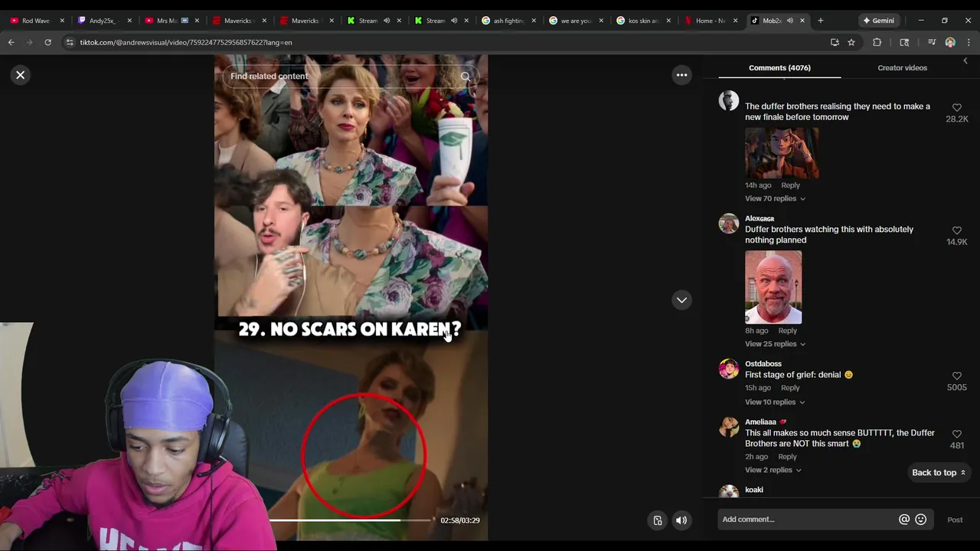The width and height of the screenshot is (980, 551).
Task: Open the Chrome three-dot menu
Action: click(968, 43)
